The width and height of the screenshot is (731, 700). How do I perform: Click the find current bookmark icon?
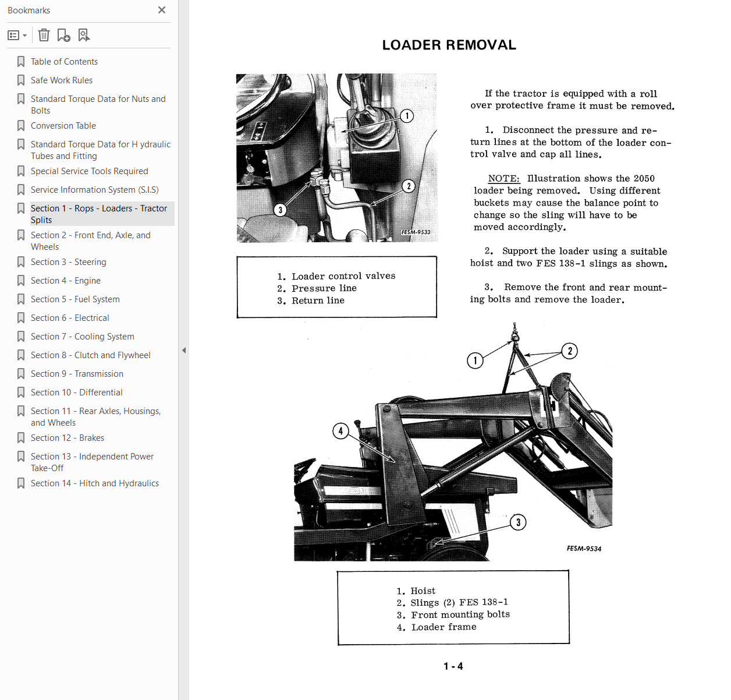click(x=84, y=36)
